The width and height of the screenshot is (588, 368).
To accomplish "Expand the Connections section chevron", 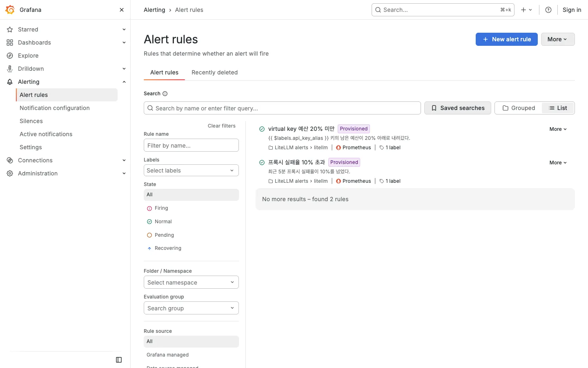I will [124, 160].
